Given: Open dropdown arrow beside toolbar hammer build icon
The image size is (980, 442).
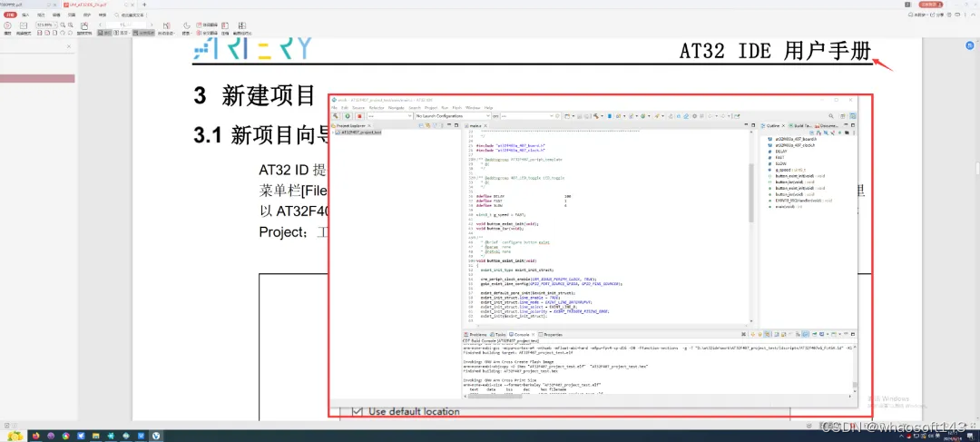Looking at the screenshot, I should coord(602,115).
